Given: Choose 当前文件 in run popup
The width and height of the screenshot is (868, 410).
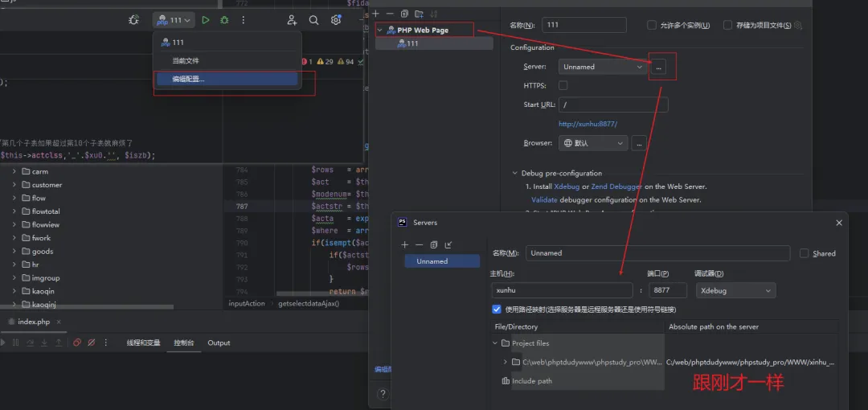Looking at the screenshot, I should point(227,61).
